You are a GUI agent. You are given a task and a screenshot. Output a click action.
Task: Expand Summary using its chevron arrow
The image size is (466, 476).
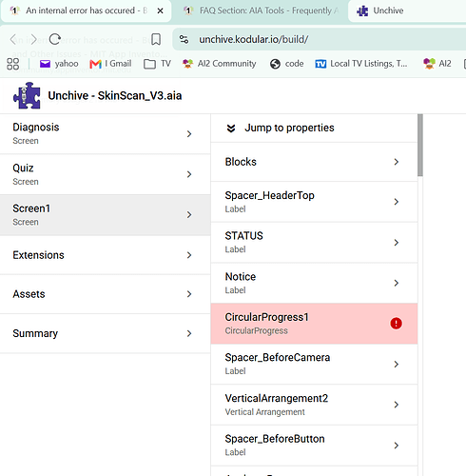[x=189, y=333]
